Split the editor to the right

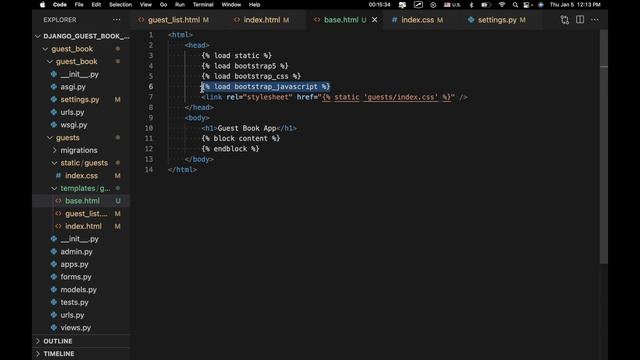click(580, 20)
